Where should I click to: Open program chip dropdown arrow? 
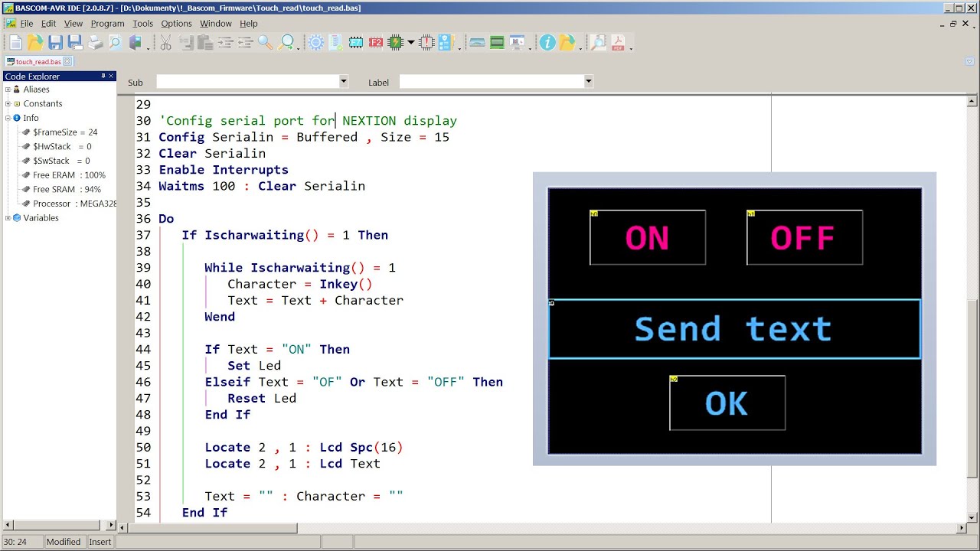click(411, 43)
